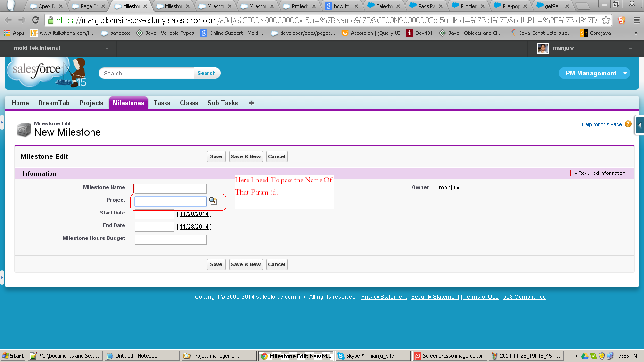Viewport: 644px width, 362px height.
Task: Click Save & New in the top row
Action: pyautogui.click(x=246, y=156)
